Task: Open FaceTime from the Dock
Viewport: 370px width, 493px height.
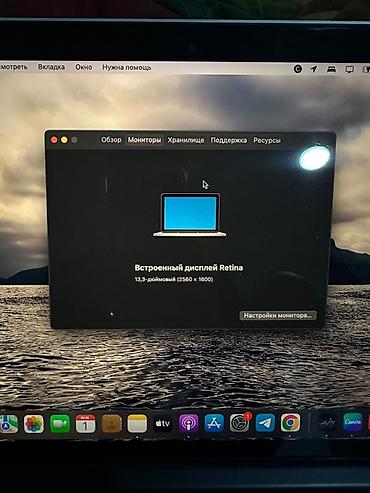Action: tap(60, 424)
